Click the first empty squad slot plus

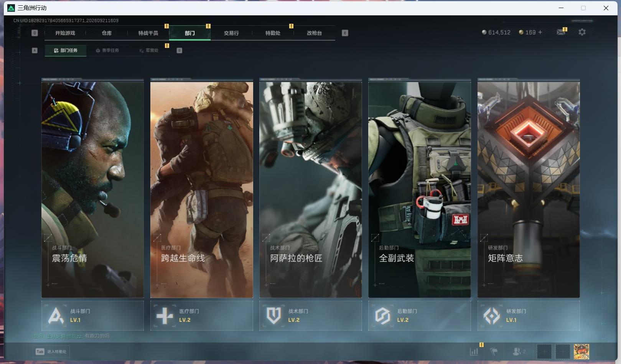click(544, 351)
